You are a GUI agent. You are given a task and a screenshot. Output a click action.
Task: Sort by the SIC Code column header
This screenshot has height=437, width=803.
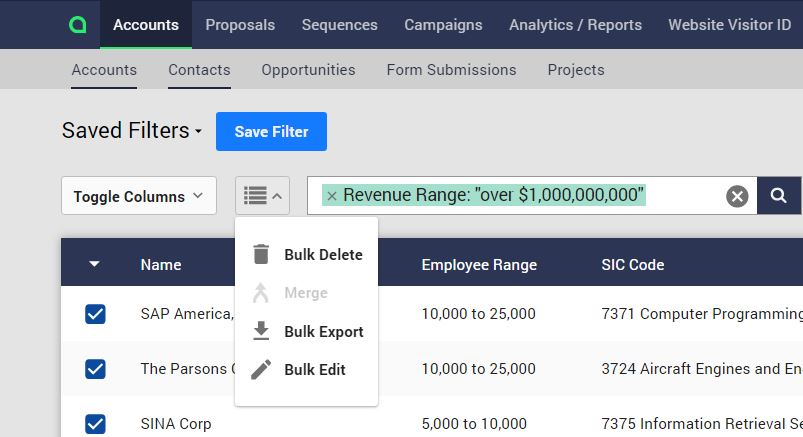coord(633,264)
